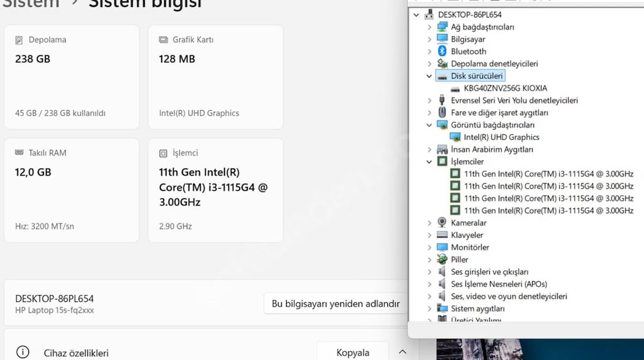Select İnsan Arabirim Aygıtları tree item
This screenshot has width=644, height=360.
tap(492, 150)
